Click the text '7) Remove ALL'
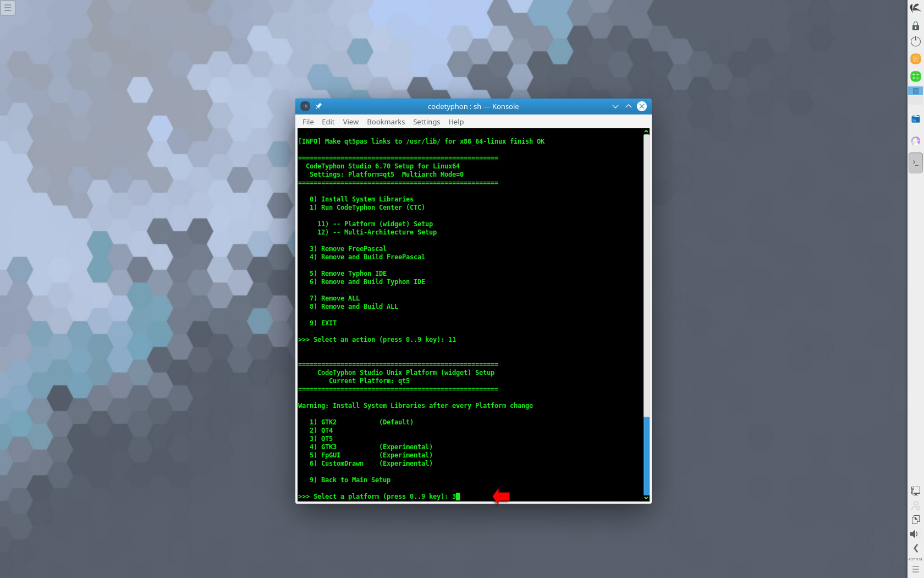The width and height of the screenshot is (924, 578). [334, 298]
